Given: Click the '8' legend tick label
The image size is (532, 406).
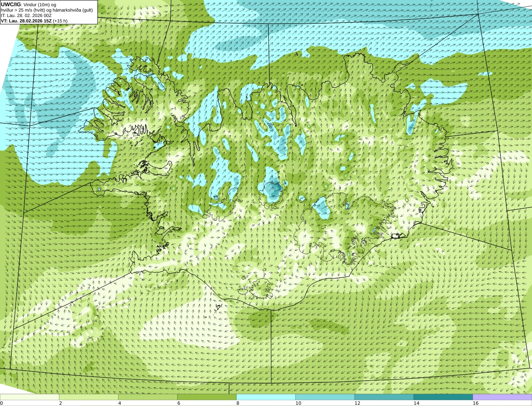Looking at the screenshot, I should [238, 403].
